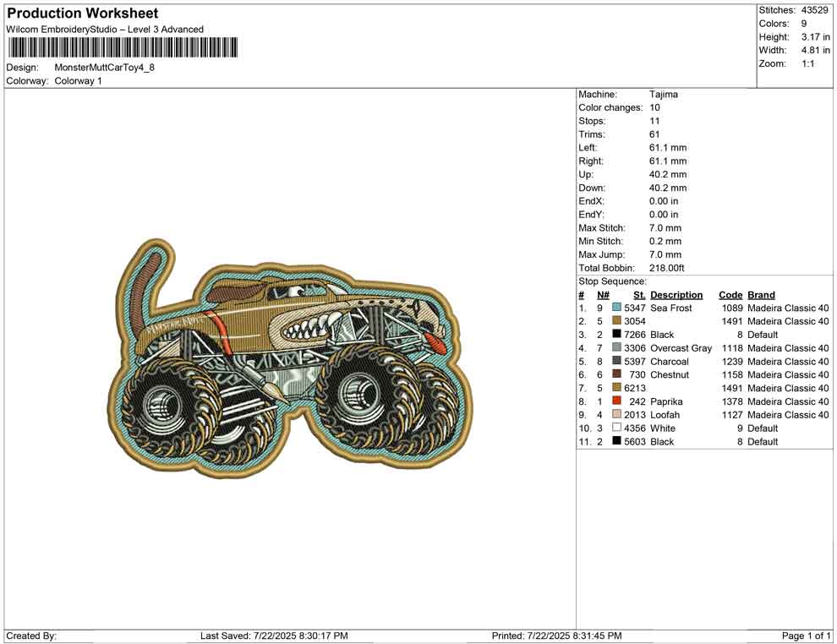837x644 pixels.
Task: Click the Min Stitch value '0.2 mm'
Action: (665, 241)
